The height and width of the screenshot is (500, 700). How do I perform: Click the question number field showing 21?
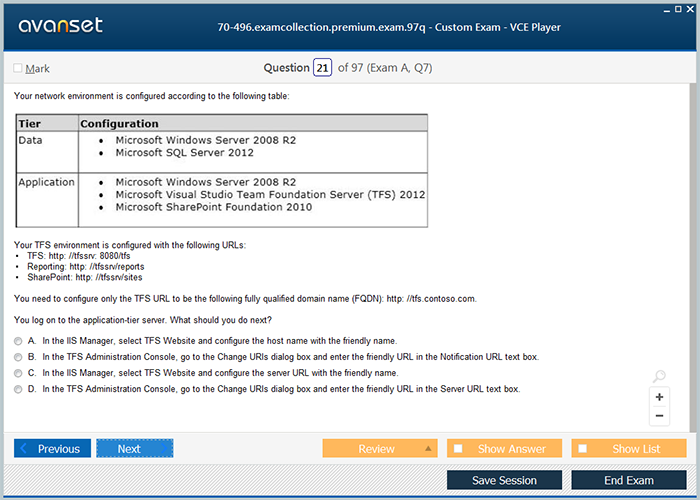[322, 68]
